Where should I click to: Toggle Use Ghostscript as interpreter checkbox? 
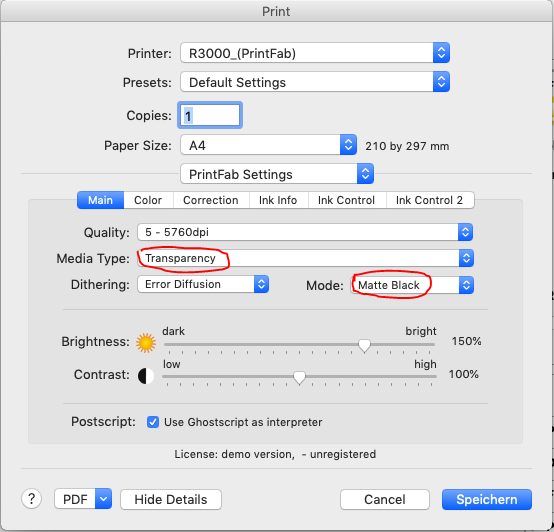click(153, 422)
